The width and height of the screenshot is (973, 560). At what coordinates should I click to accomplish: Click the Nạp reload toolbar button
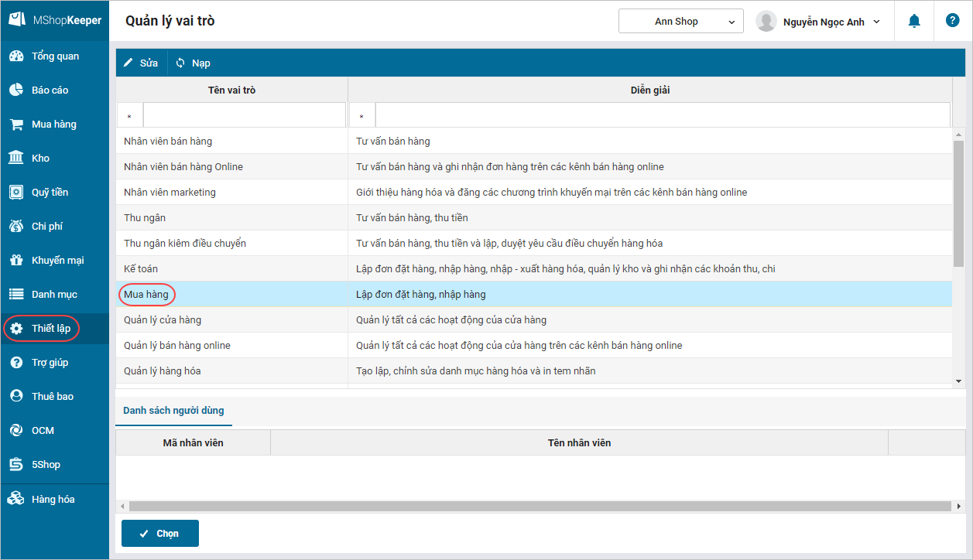pyautogui.click(x=193, y=63)
